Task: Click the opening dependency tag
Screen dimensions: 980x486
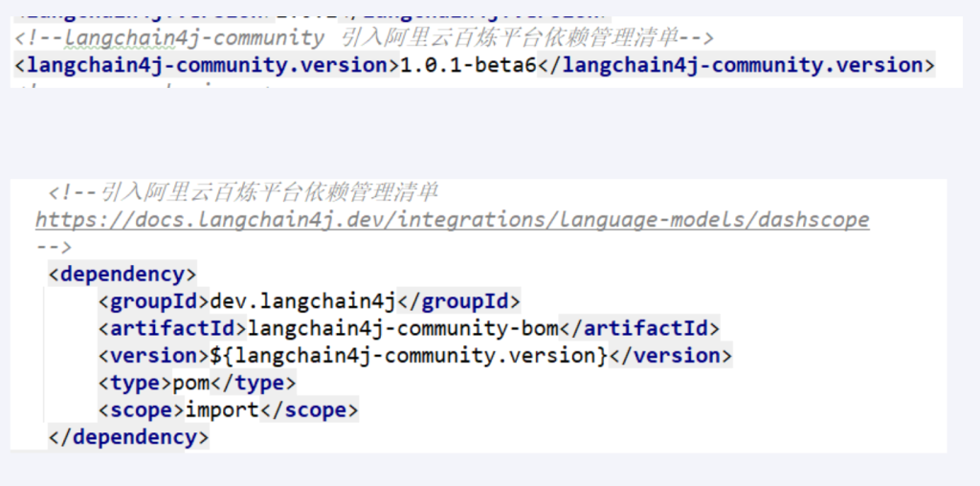Action: click(x=122, y=275)
